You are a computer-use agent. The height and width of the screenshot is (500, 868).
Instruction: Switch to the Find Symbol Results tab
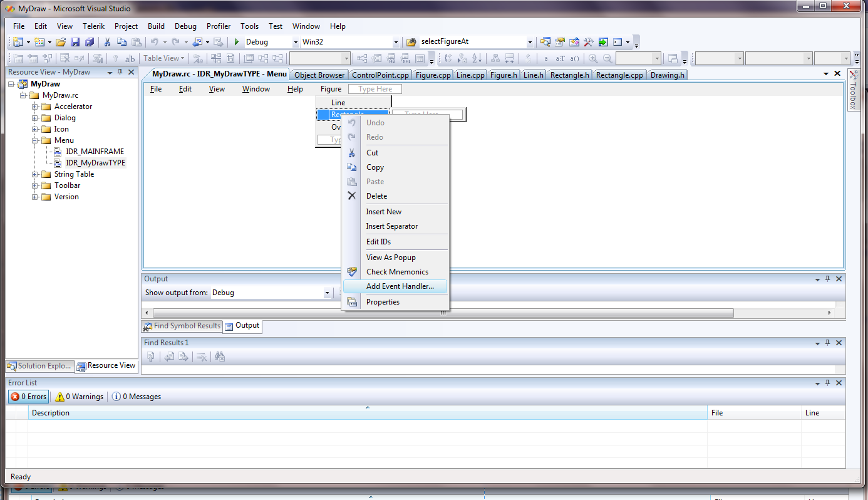click(x=182, y=326)
